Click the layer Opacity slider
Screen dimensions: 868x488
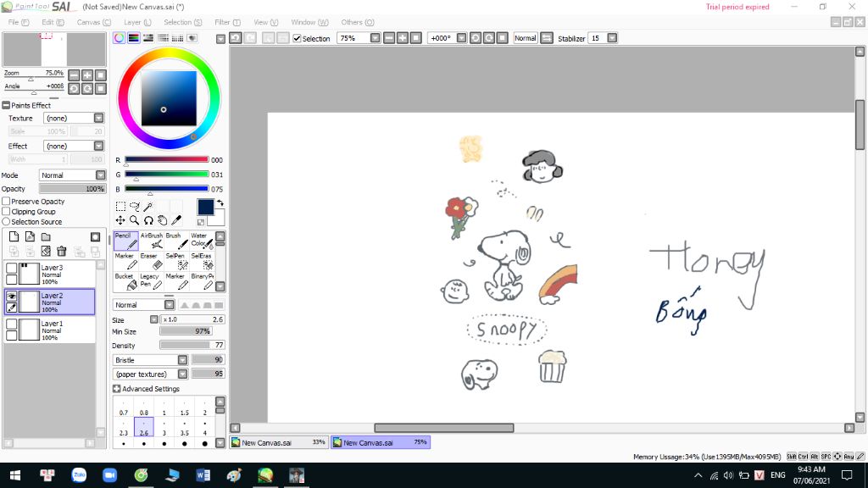coord(72,189)
